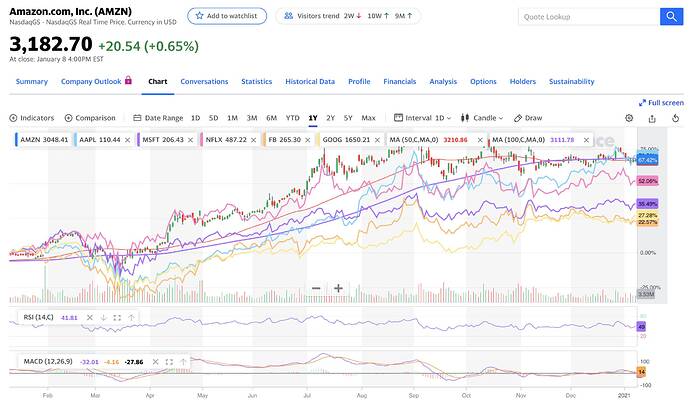Zoom in chart with plus button
The image size is (690, 404).
pos(338,288)
